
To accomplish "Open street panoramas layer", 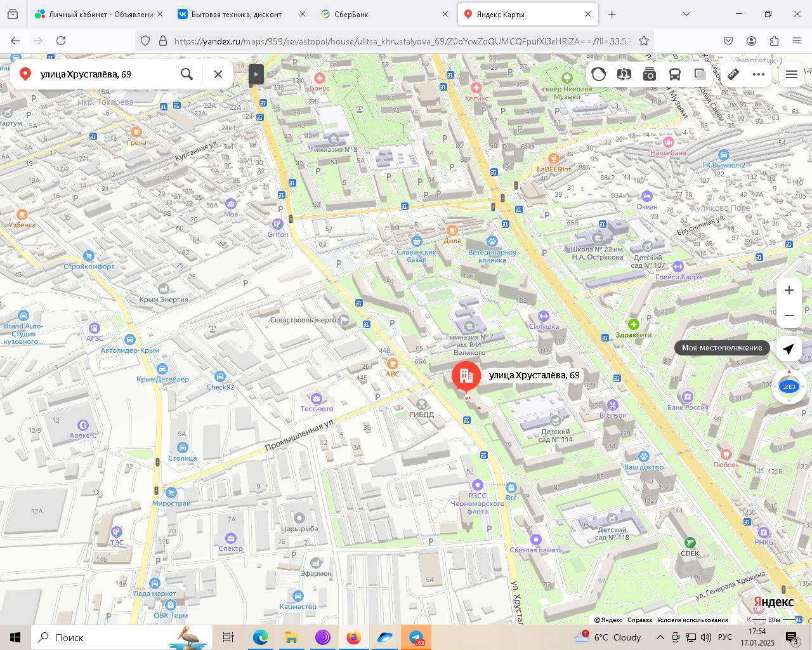I will coord(624,74).
